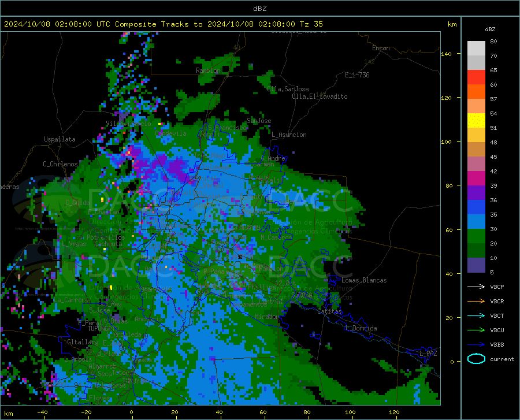Click the green VBCU arrow in legend
The height and width of the screenshot is (420, 520).
tap(476, 330)
